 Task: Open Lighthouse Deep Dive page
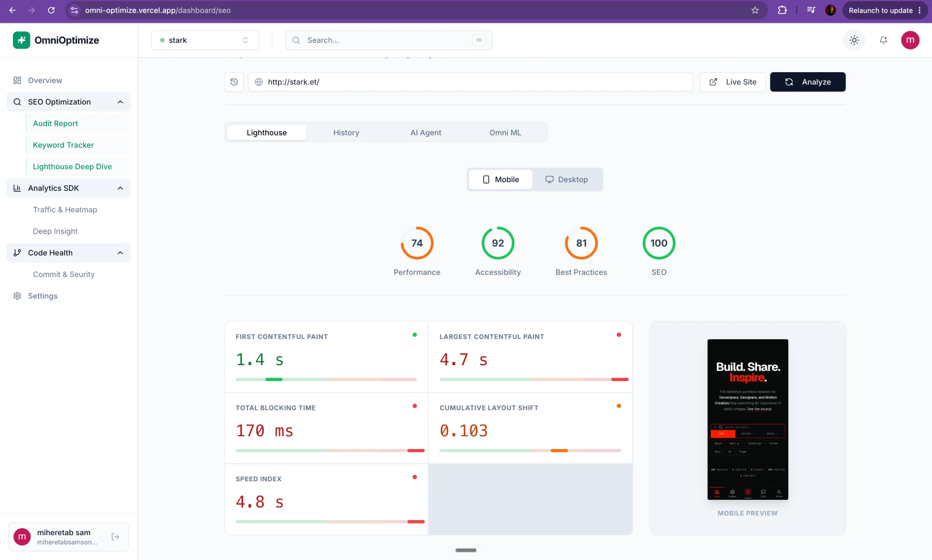click(78, 166)
